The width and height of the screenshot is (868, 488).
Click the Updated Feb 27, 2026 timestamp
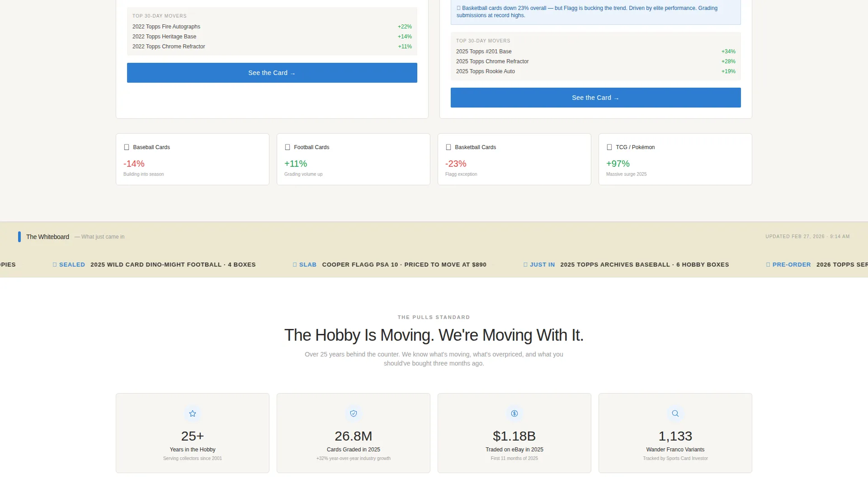(x=807, y=236)
